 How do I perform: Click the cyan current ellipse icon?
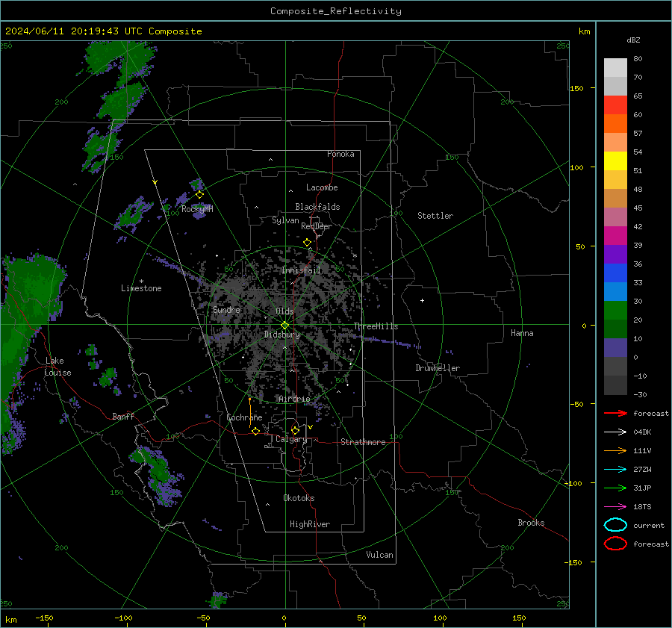click(615, 525)
